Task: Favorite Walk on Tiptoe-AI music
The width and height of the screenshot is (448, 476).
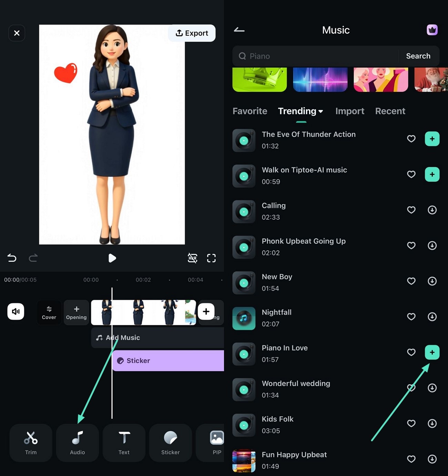Action: [411, 174]
